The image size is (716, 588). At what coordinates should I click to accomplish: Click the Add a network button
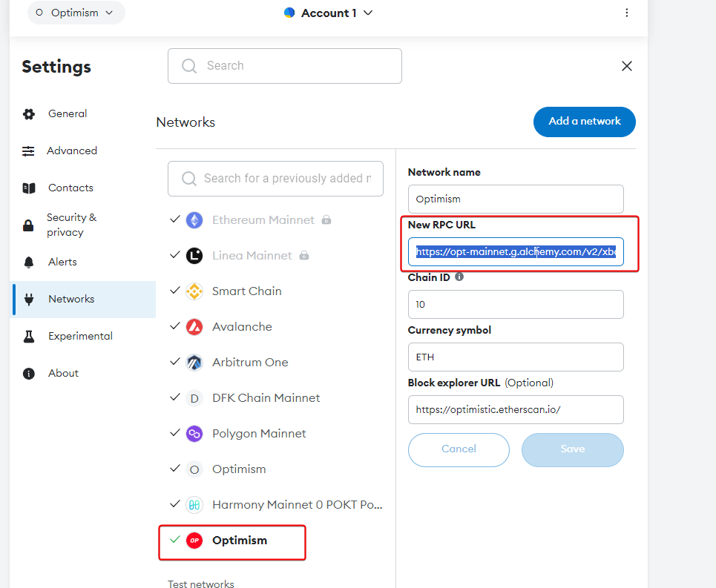[x=585, y=122]
